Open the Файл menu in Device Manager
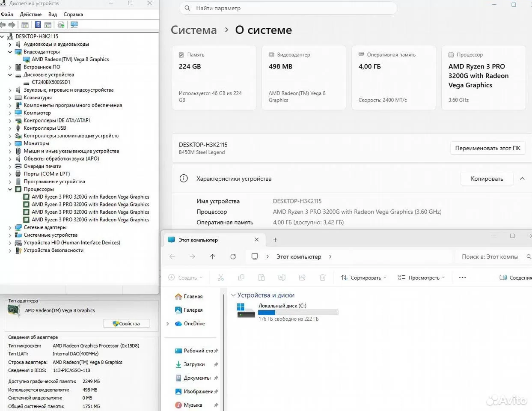Image resolution: width=532 pixels, height=411 pixels. 7,14
